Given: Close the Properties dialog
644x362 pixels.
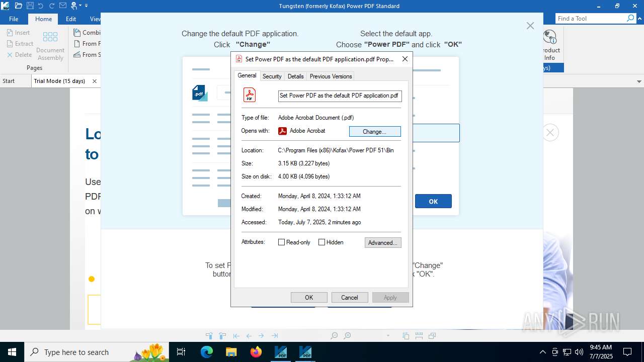Looking at the screenshot, I should coord(405,59).
